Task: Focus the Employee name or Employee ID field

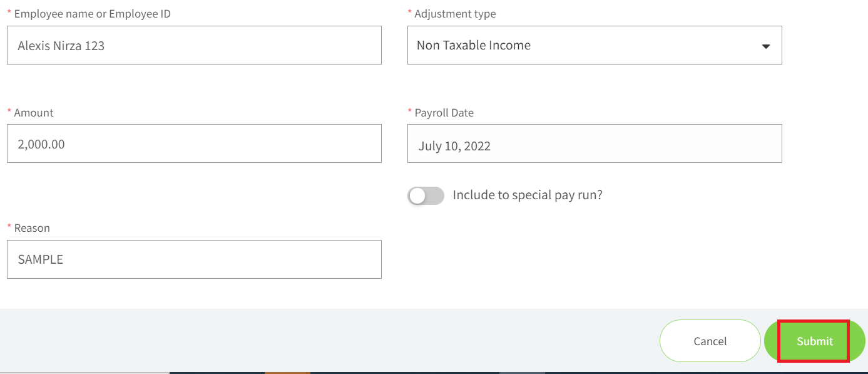Action: (194, 45)
